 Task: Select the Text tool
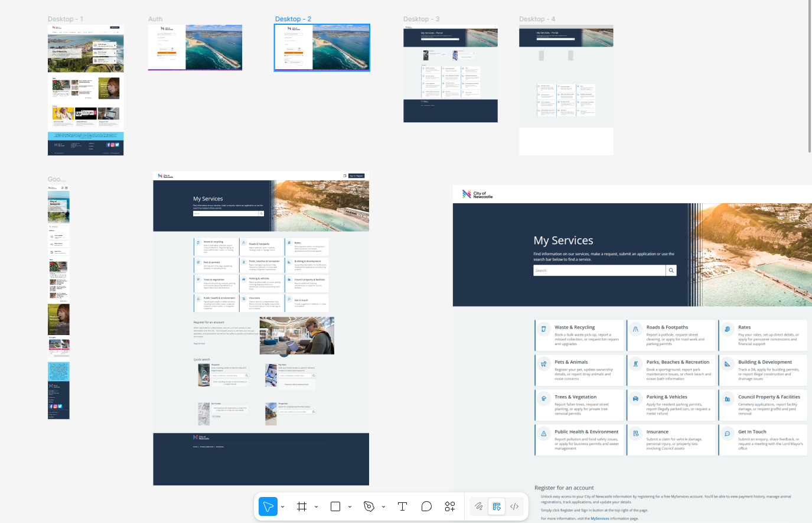(403, 506)
